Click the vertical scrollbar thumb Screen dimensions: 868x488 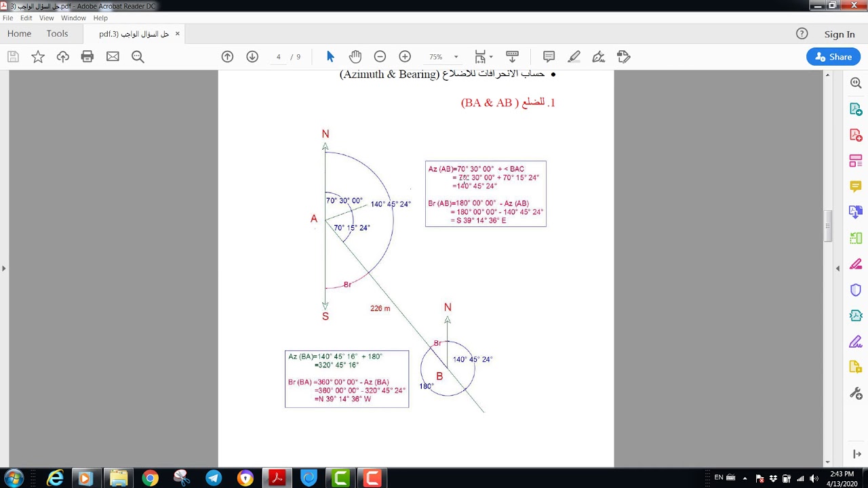(x=827, y=226)
